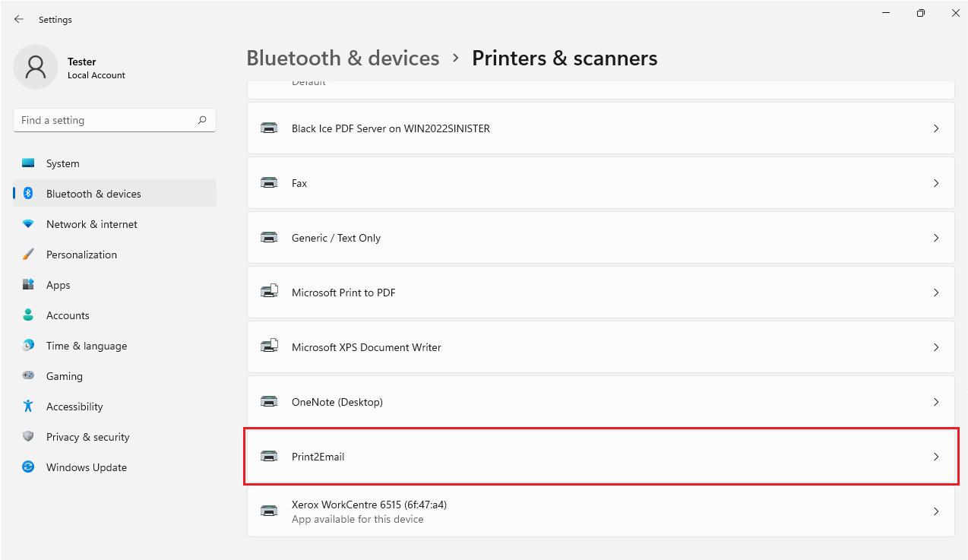
Task: Select the Generic / Text Only name
Action: pyautogui.click(x=336, y=238)
